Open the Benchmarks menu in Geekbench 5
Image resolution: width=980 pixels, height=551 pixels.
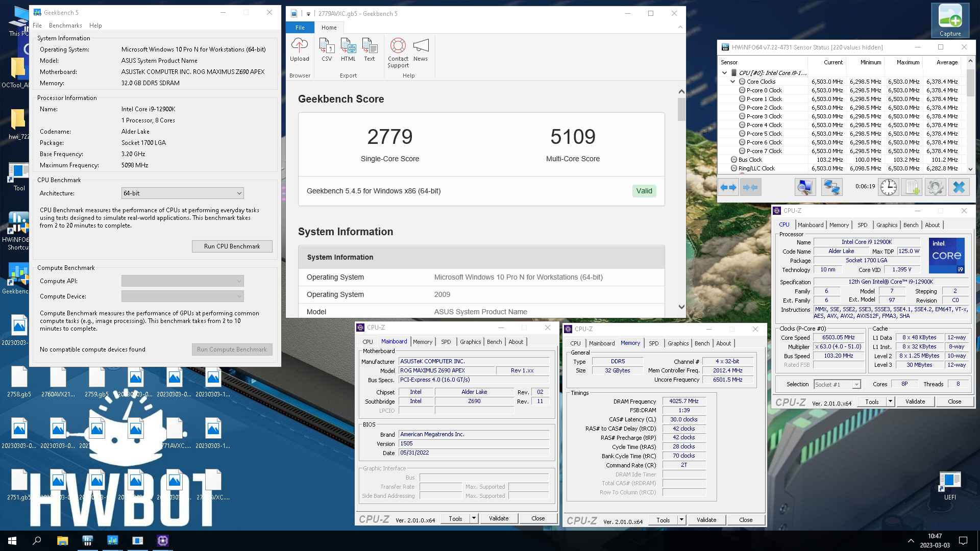pos(65,26)
